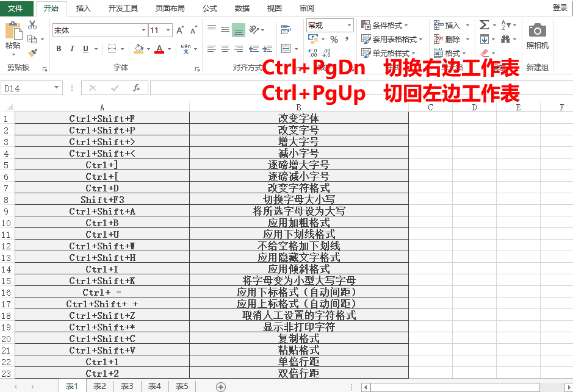Click the red font color swatch
Image resolution: width=573 pixels, height=392 pixels.
coord(159,51)
